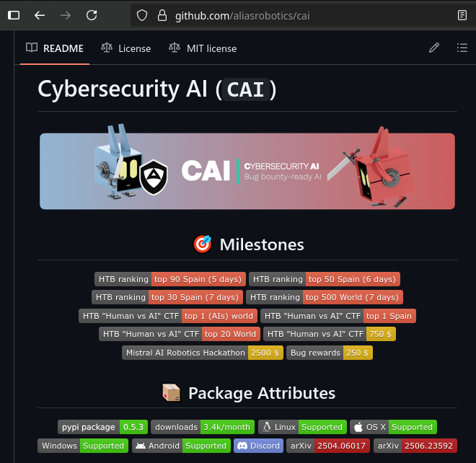The height and width of the screenshot is (463, 476).
Task: Click the browser forward arrow
Action: pyautogui.click(x=66, y=15)
